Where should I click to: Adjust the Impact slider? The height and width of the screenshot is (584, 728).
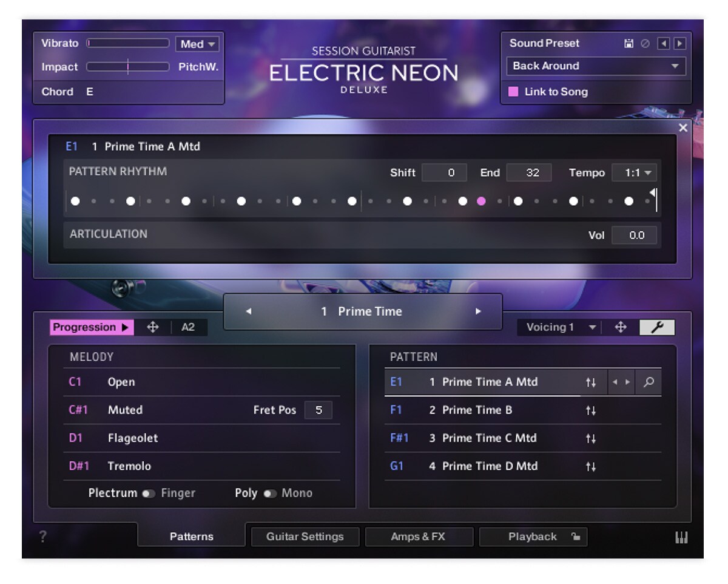pos(128,67)
